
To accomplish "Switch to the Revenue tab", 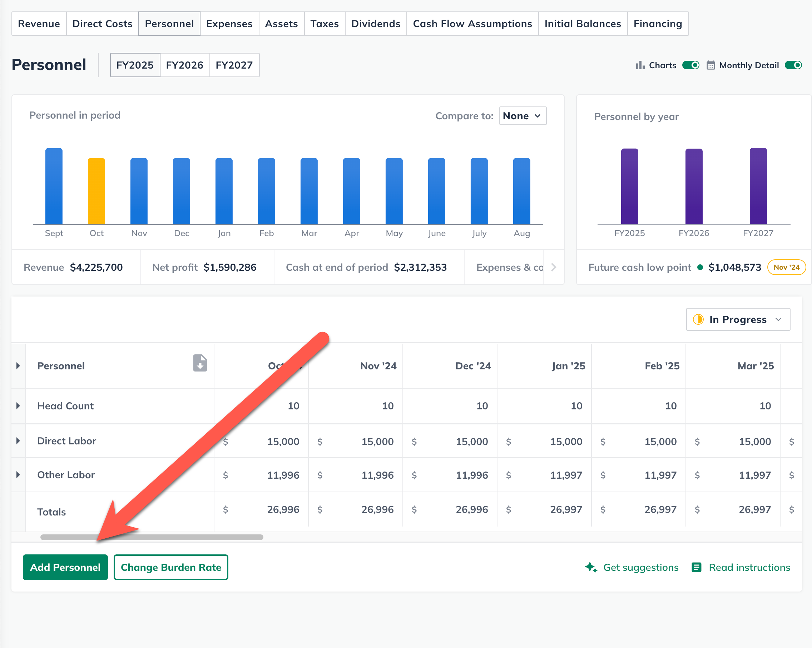I will (39, 24).
